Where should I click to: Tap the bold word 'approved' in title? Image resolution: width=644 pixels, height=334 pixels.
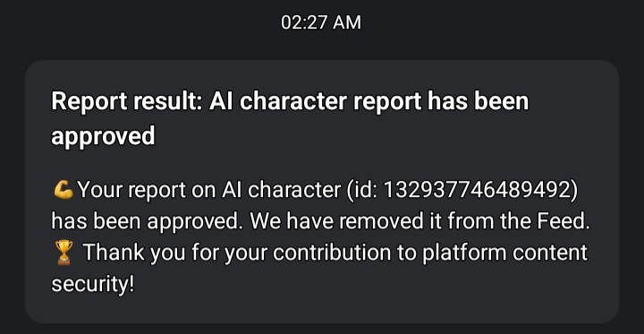(103, 136)
